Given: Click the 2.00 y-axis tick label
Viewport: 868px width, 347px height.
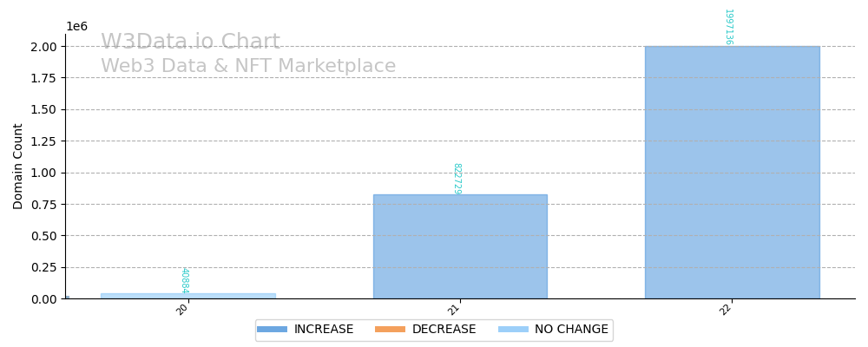Looking at the screenshot, I should (x=44, y=46).
